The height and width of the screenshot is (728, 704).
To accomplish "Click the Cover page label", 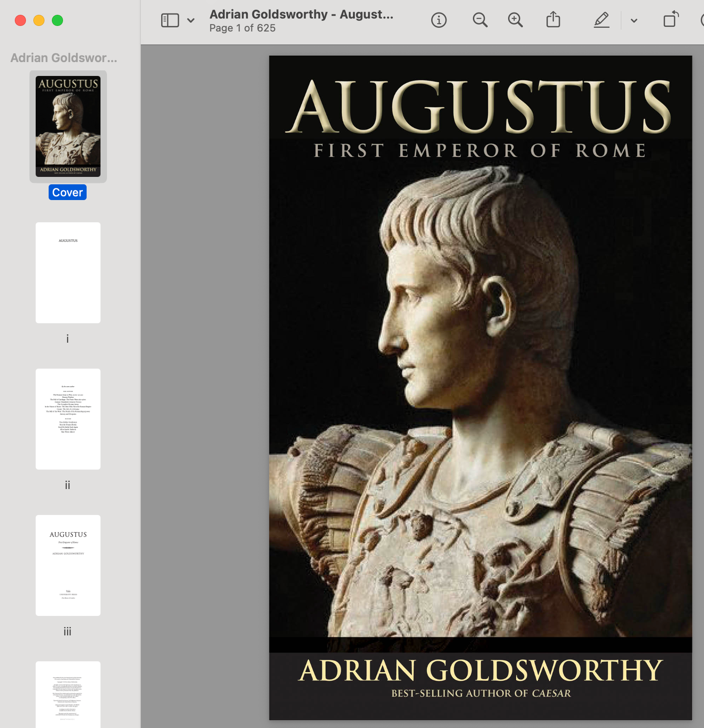I will (x=68, y=192).
